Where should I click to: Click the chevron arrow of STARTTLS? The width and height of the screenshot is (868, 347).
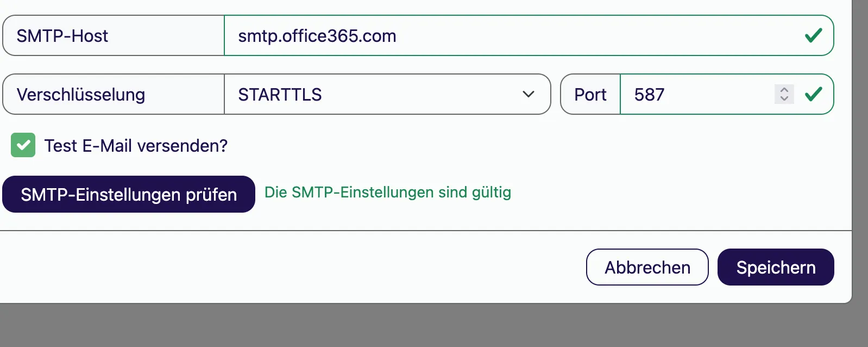(528, 95)
